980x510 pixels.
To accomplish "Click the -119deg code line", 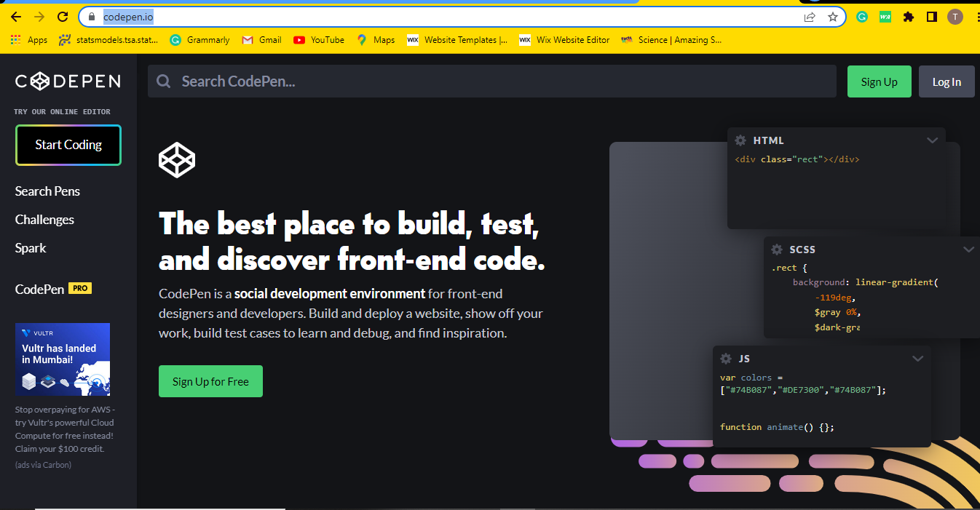I will (834, 298).
